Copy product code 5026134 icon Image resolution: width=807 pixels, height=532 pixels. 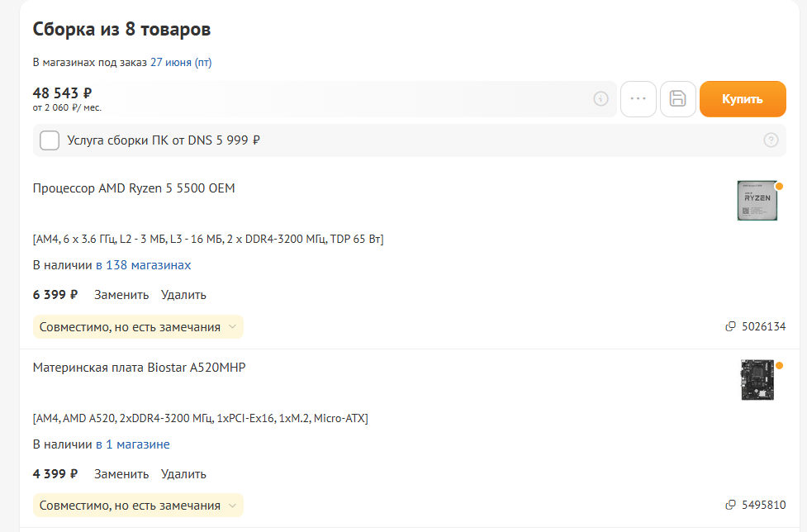(x=730, y=327)
